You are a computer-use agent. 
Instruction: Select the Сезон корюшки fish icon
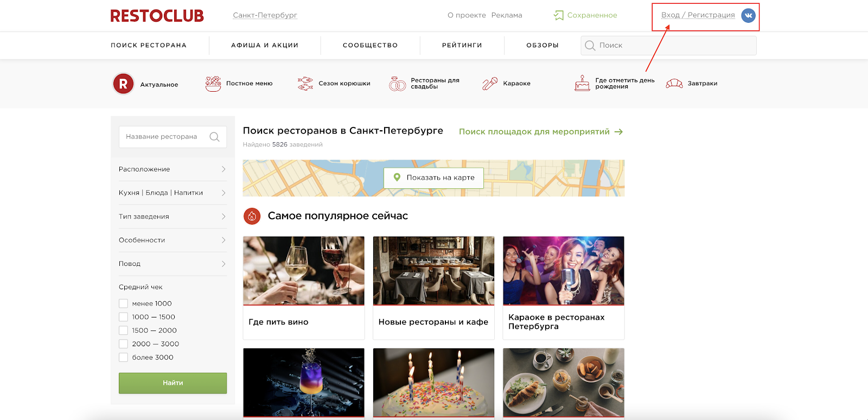(305, 84)
